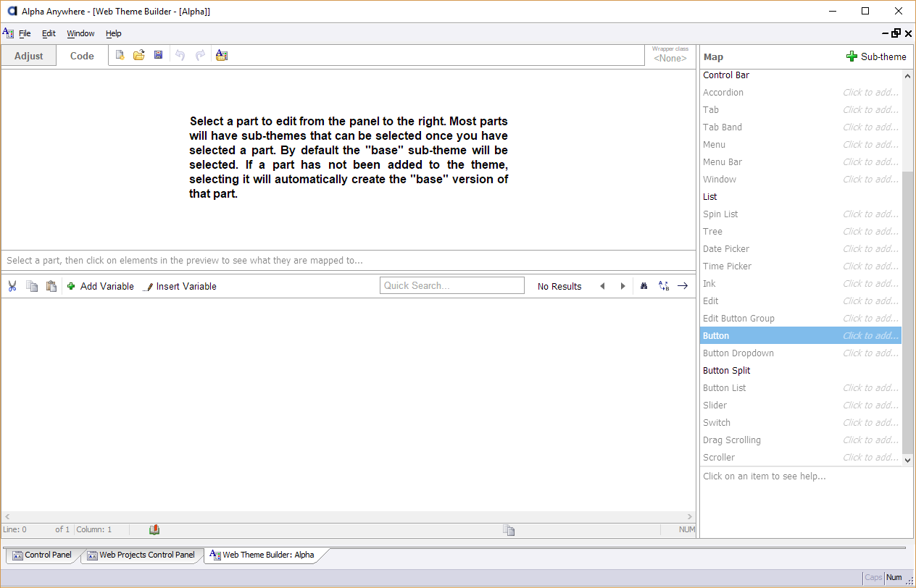Image resolution: width=916 pixels, height=588 pixels.
Task: Click the Insert Variable button
Action: coord(180,286)
